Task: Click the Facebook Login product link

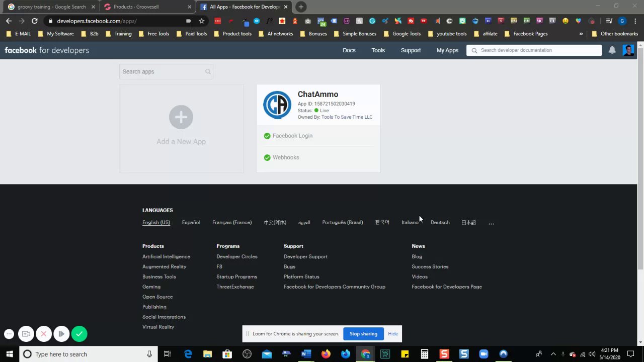Action: pos(292,136)
